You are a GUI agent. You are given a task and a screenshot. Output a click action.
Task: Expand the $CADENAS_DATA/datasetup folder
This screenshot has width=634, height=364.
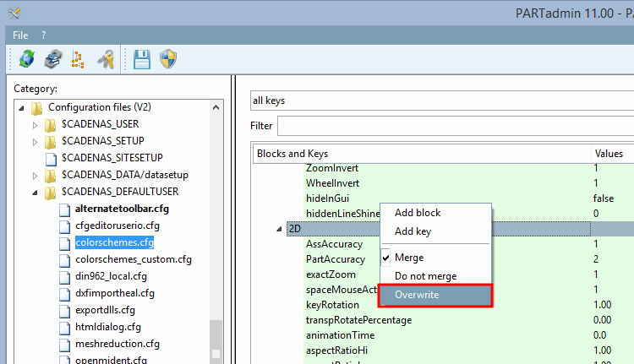(36, 176)
